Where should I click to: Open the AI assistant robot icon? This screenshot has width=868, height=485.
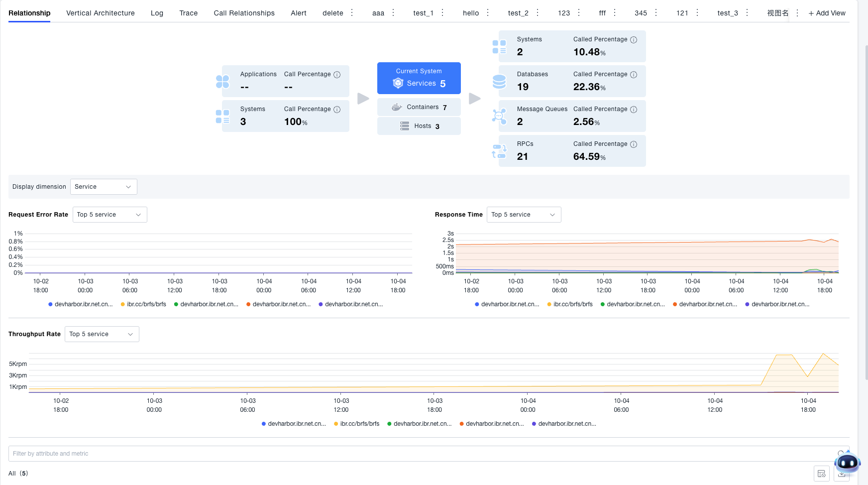[x=847, y=463]
